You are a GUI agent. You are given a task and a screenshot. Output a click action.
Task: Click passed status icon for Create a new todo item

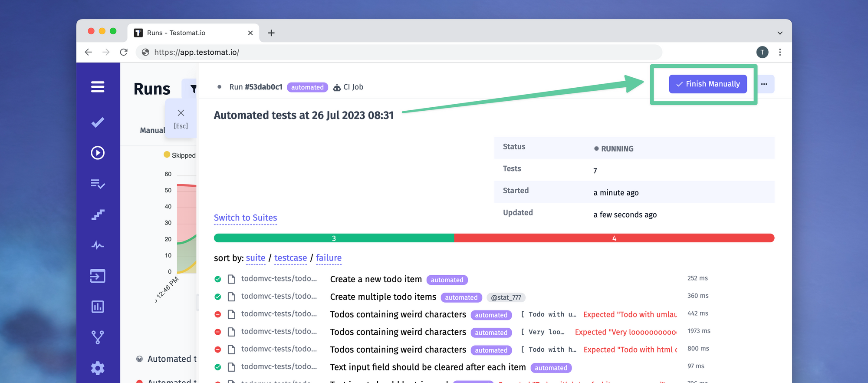coord(218,279)
